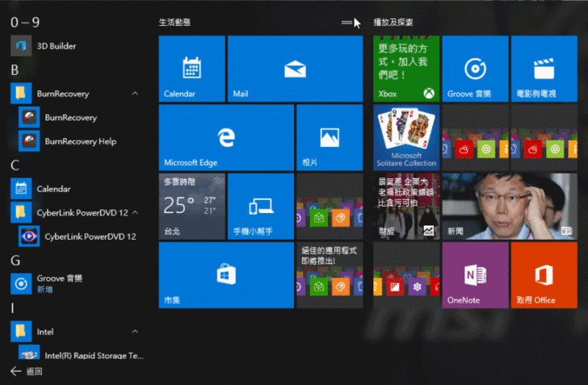Image resolution: width=588 pixels, height=385 pixels.
Task: Open the OneNote tile
Action: coord(475,275)
